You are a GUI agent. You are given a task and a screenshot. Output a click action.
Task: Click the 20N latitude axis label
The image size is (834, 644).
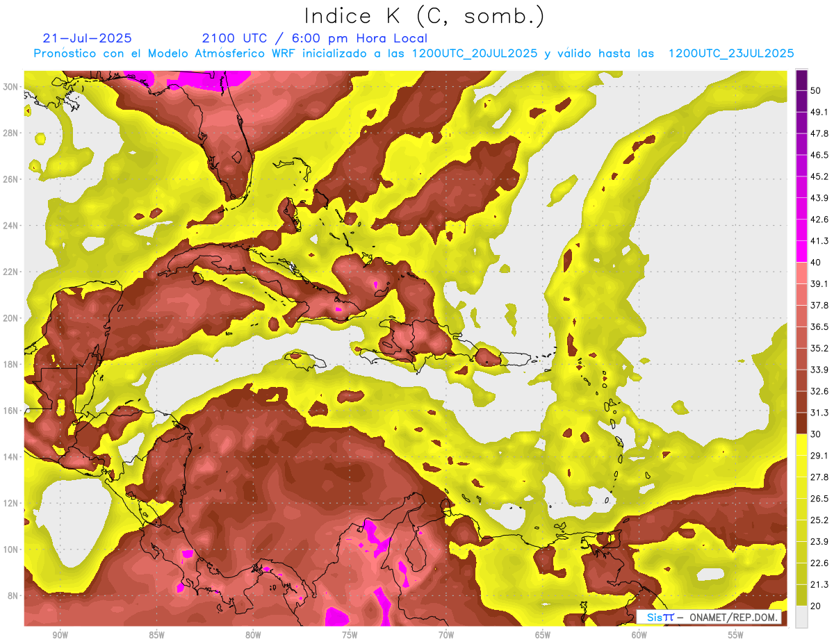pyautogui.click(x=12, y=318)
